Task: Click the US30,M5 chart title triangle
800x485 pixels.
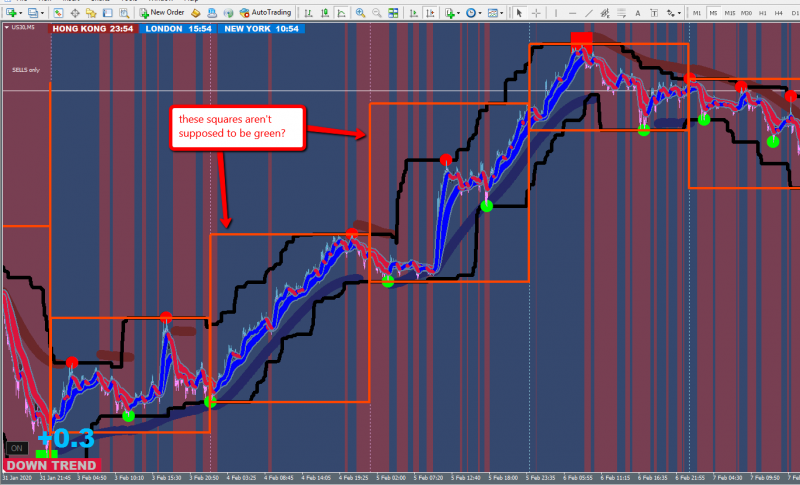Action: point(7,27)
